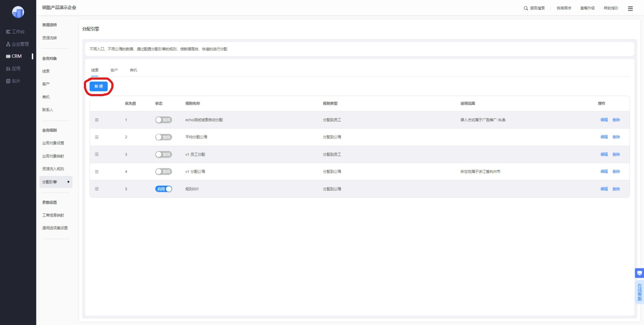Click drag handle for 规则001 row
Image resolution: width=644 pixels, height=325 pixels.
point(97,189)
